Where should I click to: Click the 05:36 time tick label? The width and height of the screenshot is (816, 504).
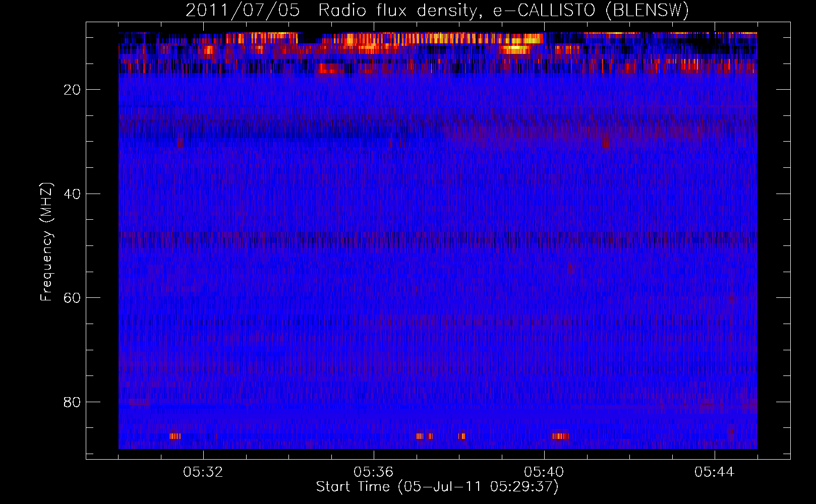(374, 472)
